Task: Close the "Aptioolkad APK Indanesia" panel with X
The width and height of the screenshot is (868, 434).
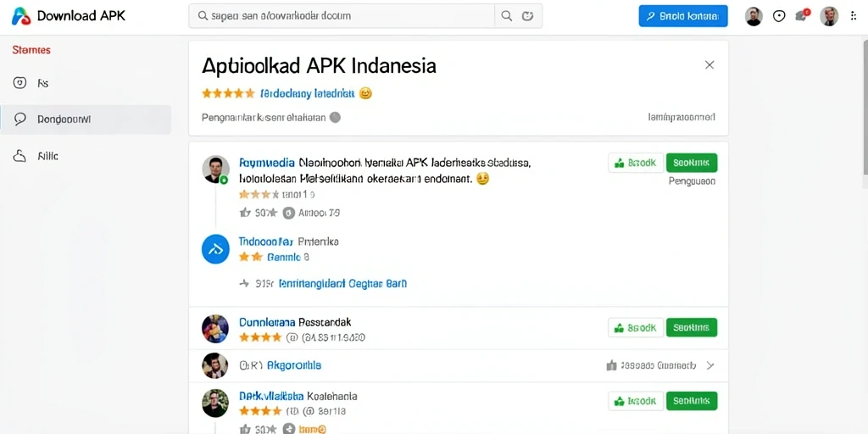Action: click(709, 64)
